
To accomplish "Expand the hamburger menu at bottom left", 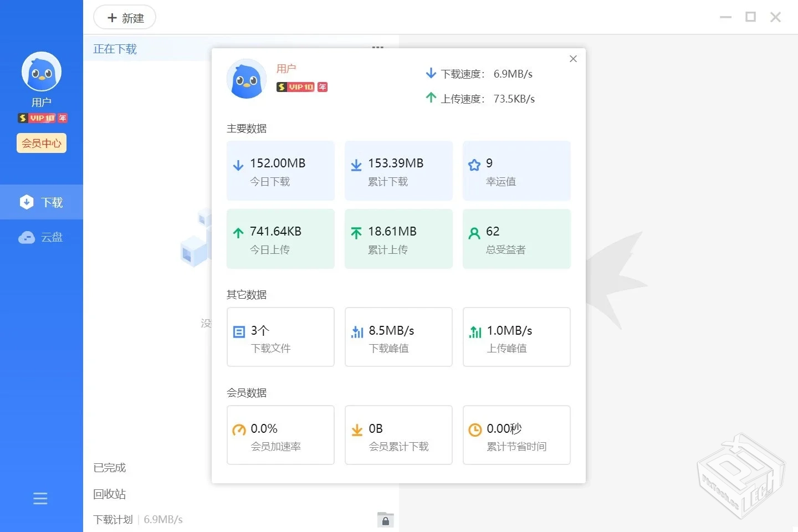I will (x=40, y=498).
